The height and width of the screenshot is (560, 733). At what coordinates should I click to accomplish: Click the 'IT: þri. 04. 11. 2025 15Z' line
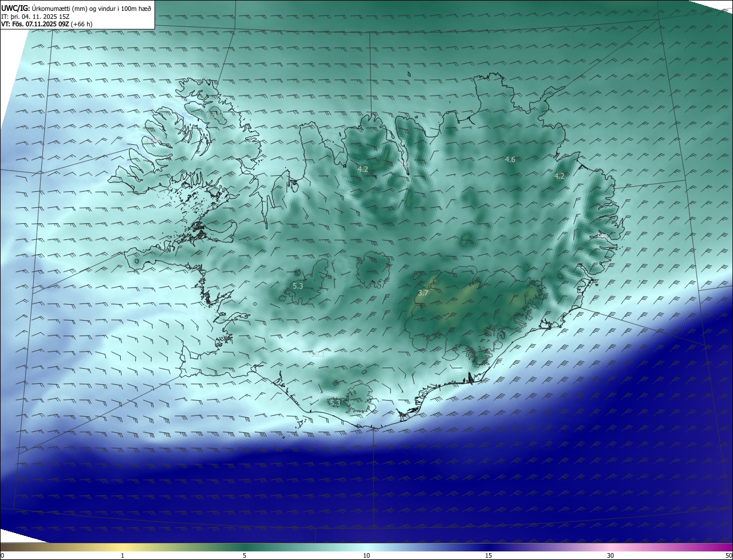[35, 17]
